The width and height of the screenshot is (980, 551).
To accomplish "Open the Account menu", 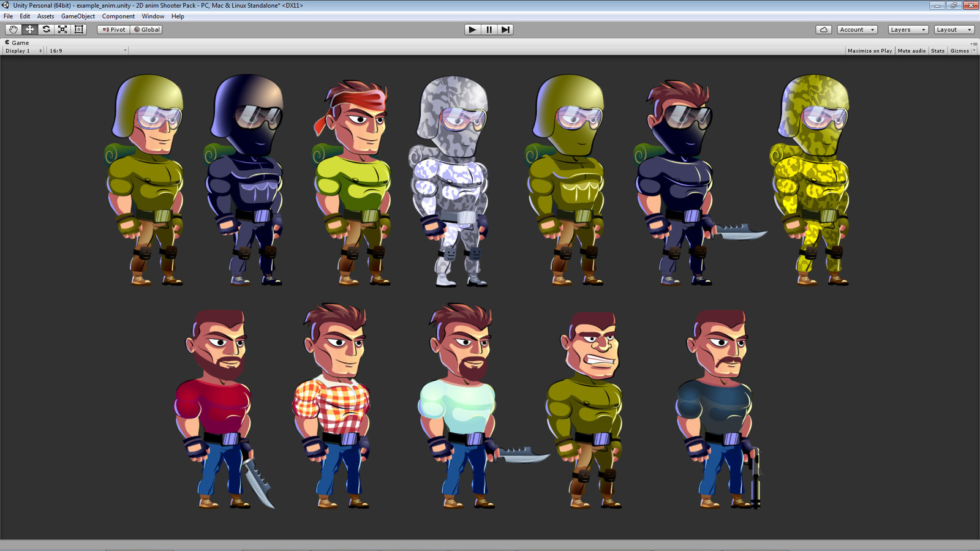I will click(856, 29).
